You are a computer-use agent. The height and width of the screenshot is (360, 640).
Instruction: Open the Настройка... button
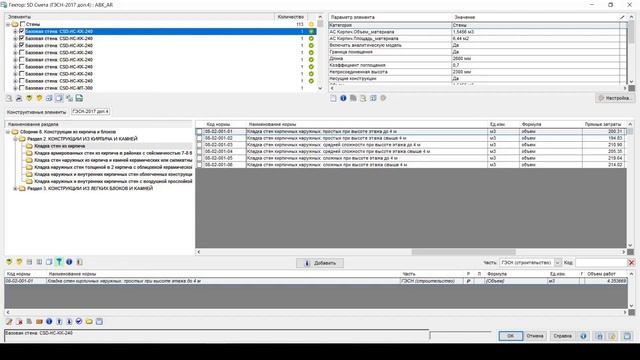tap(615, 98)
